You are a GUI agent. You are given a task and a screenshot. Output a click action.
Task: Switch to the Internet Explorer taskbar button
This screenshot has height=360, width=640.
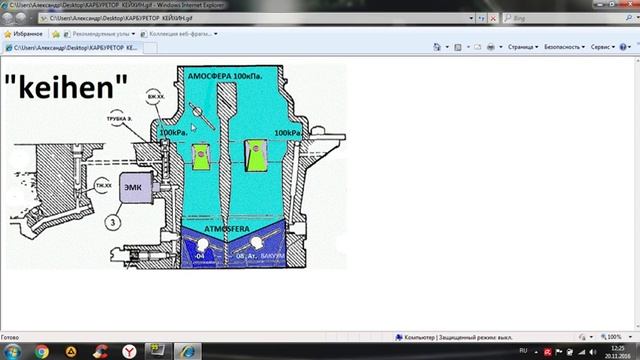click(x=187, y=351)
